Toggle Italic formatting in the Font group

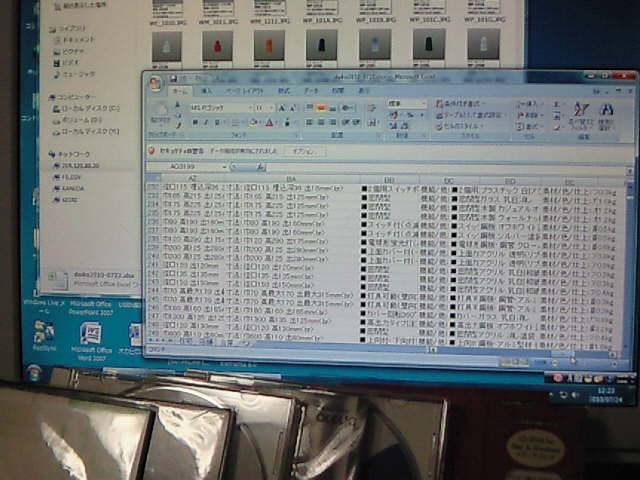206,122
